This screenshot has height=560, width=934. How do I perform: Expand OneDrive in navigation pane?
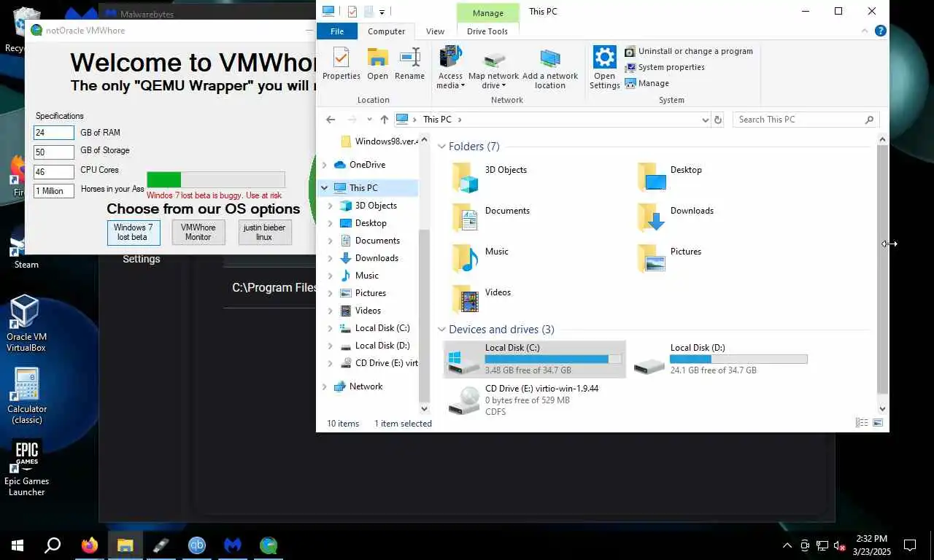click(325, 165)
